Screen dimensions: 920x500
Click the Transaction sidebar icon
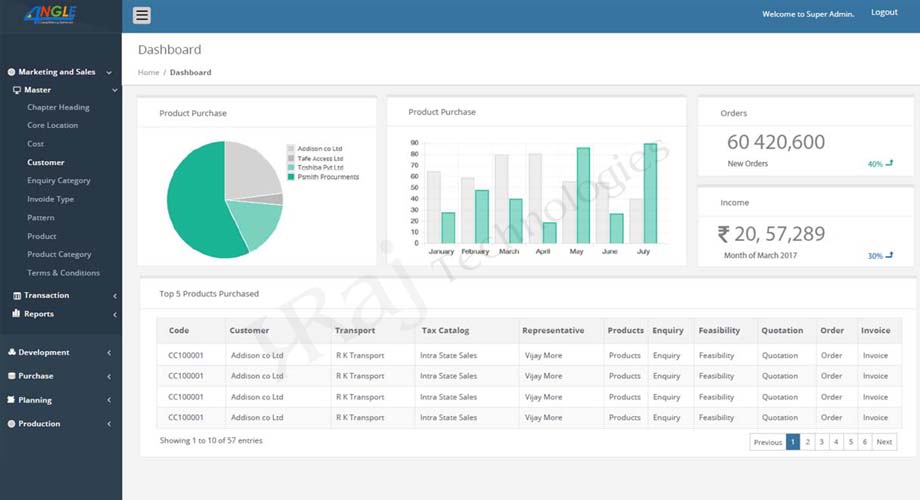16,296
